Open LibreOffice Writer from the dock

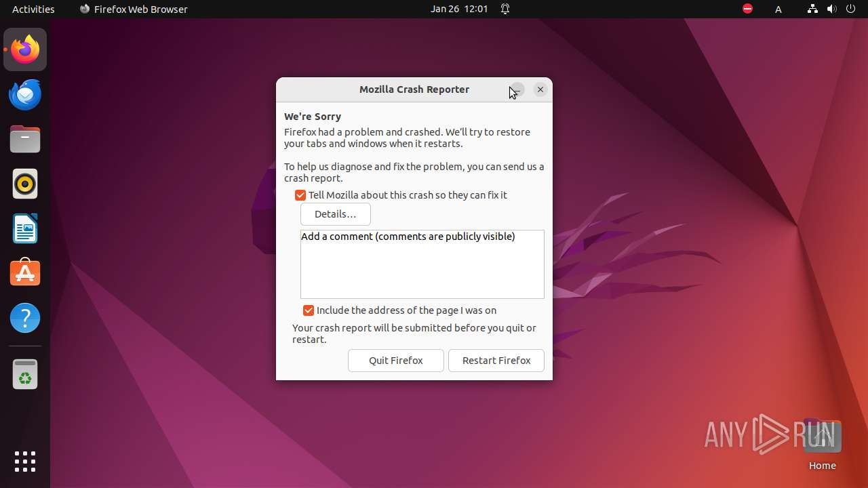click(25, 228)
